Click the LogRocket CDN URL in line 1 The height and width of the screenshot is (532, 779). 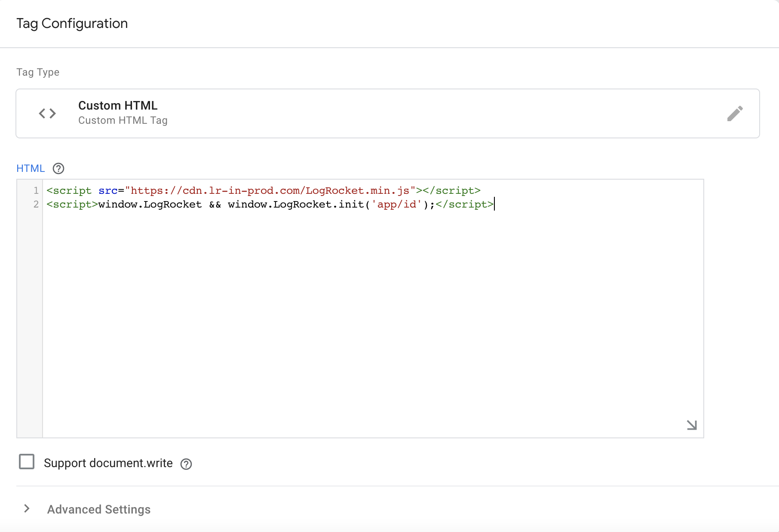[270, 190]
